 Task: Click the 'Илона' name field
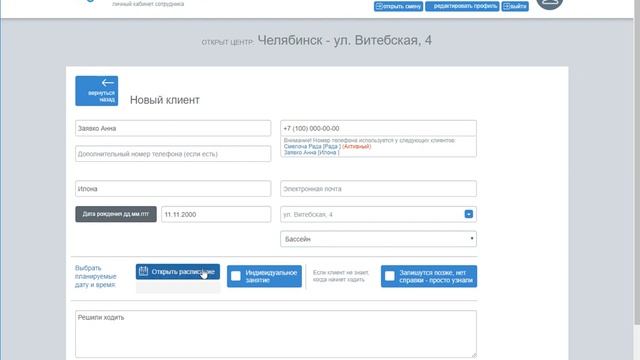tap(173, 189)
